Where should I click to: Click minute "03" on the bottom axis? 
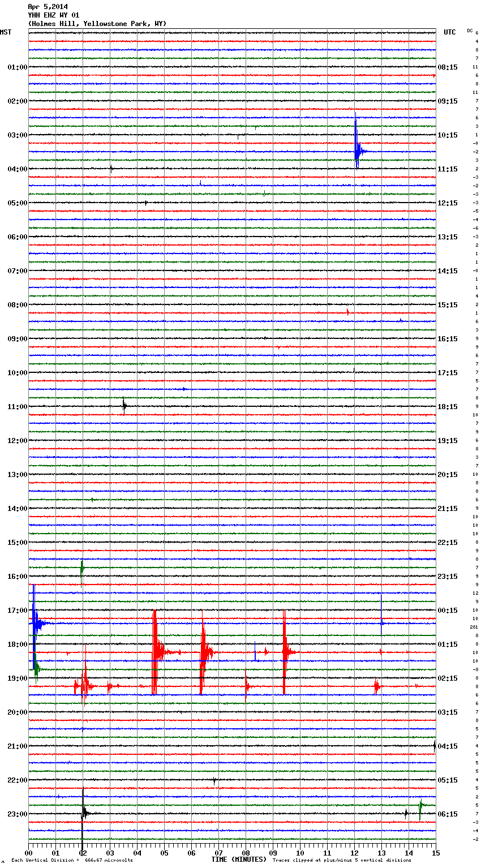click(x=110, y=853)
